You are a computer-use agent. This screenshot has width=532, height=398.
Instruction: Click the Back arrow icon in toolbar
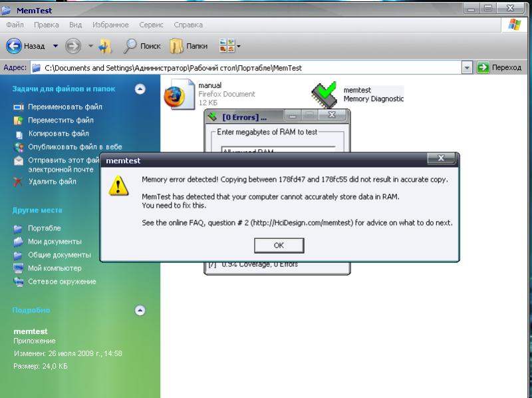pyautogui.click(x=14, y=46)
